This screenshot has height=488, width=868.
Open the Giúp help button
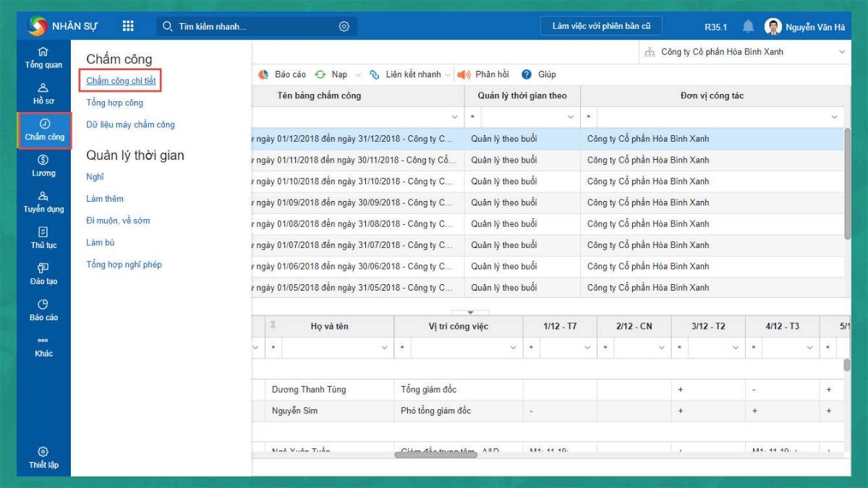[x=539, y=74]
